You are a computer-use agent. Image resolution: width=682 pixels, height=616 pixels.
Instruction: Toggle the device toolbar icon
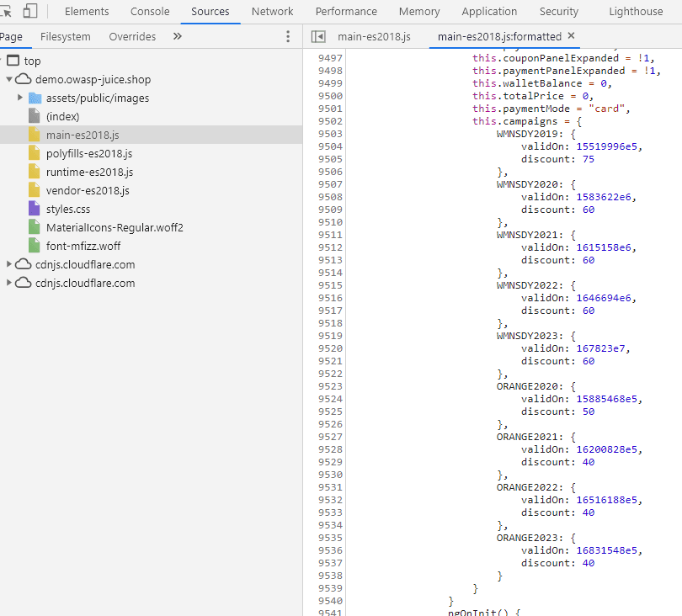pos(30,11)
